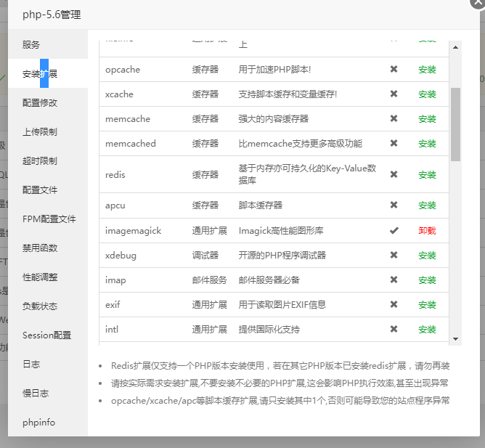Screen dimensions: 485x448
Task: Click the X status icon for xcache
Action: 394,94
